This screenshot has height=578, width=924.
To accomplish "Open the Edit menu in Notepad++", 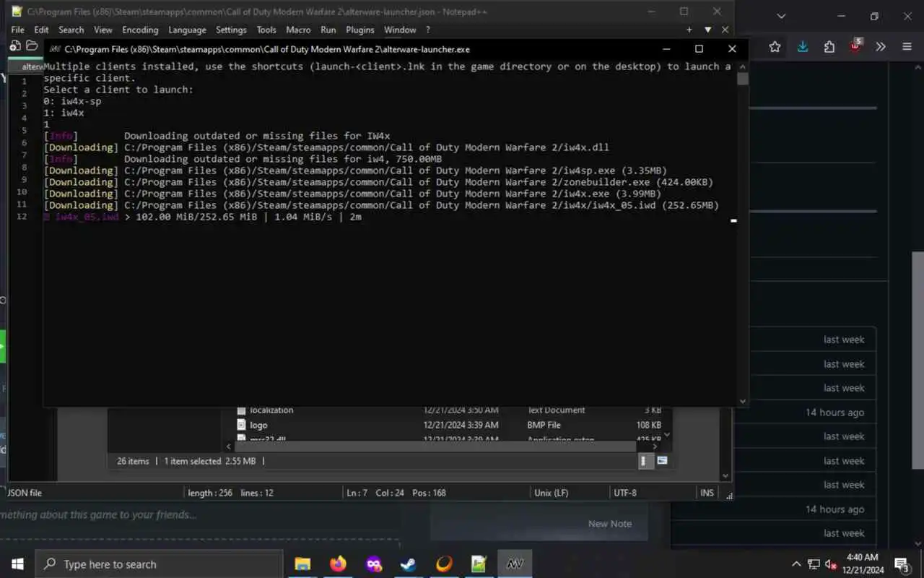I will [41, 30].
